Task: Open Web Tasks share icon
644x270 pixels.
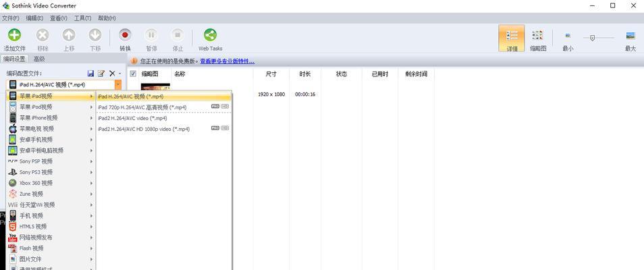Action: coord(211,35)
